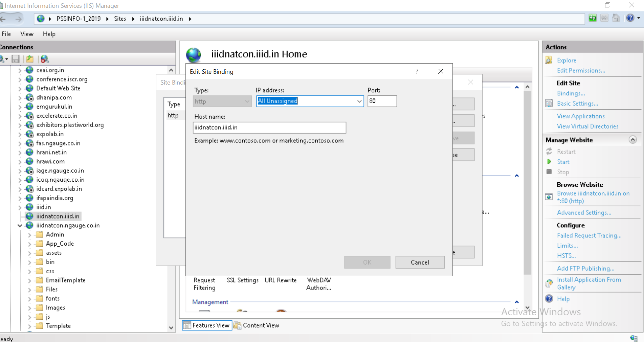Click the Explore icon in Actions
The width and height of the screenshot is (644, 342).
click(x=549, y=60)
